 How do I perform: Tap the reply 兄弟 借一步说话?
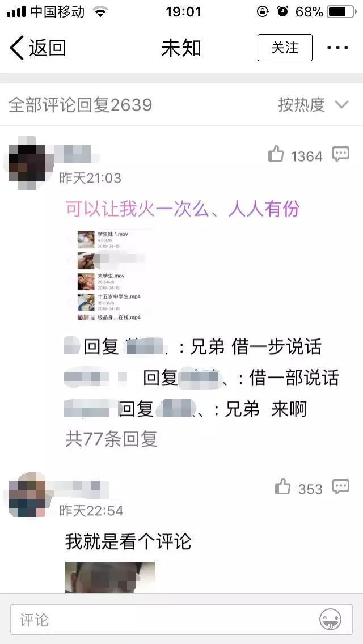255,346
